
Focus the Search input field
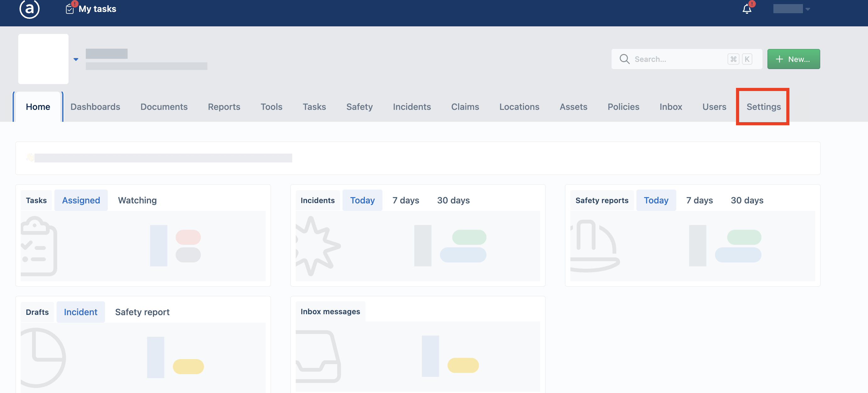(687, 59)
